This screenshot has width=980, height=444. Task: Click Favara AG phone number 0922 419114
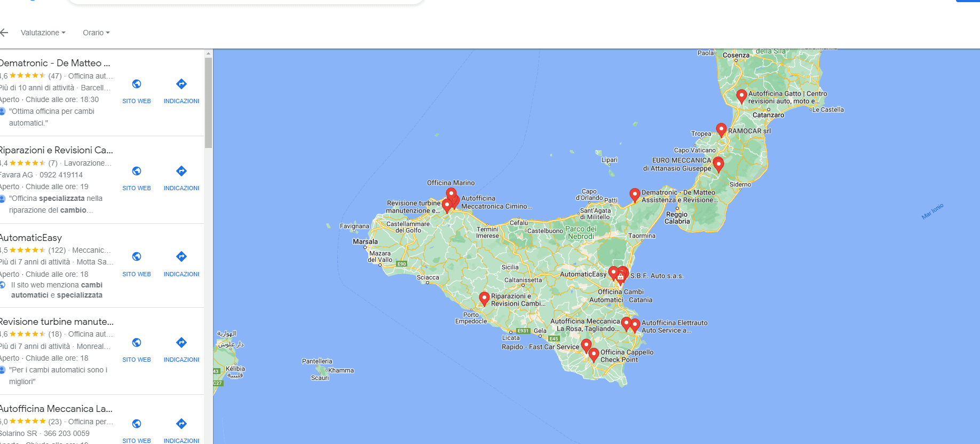(61, 175)
